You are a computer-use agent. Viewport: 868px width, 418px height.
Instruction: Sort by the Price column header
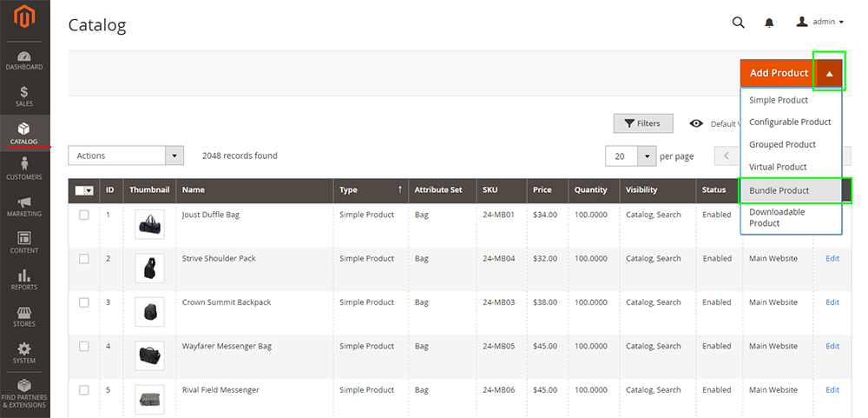[x=547, y=190]
